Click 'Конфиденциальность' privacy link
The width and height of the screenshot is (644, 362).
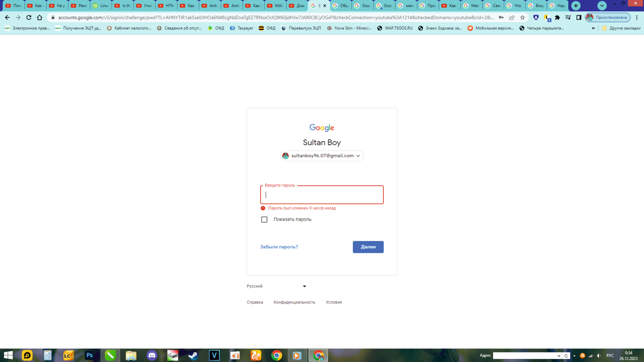pyautogui.click(x=294, y=302)
